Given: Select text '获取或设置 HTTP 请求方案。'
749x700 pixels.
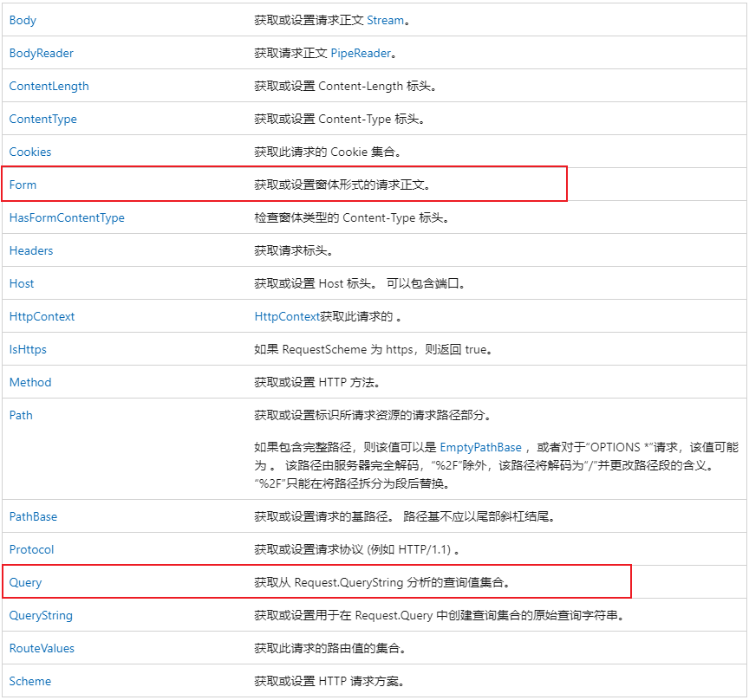Looking at the screenshot, I should pyautogui.click(x=329, y=682).
